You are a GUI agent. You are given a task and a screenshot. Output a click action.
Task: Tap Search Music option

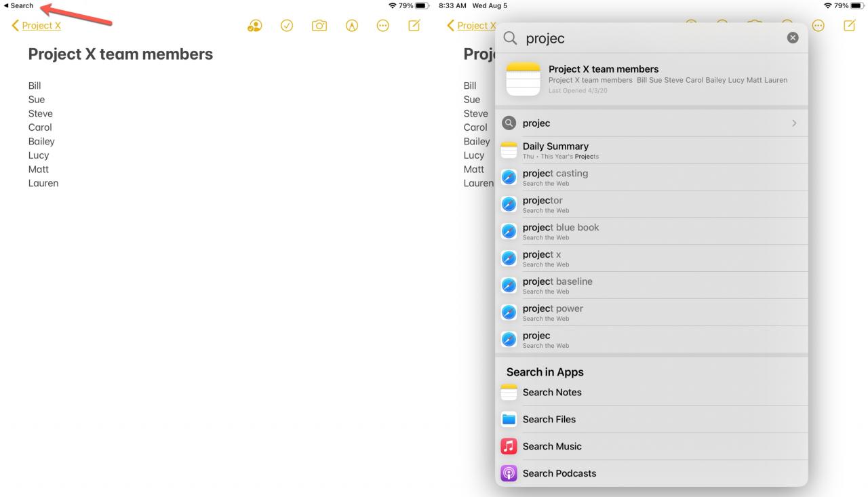tap(652, 447)
